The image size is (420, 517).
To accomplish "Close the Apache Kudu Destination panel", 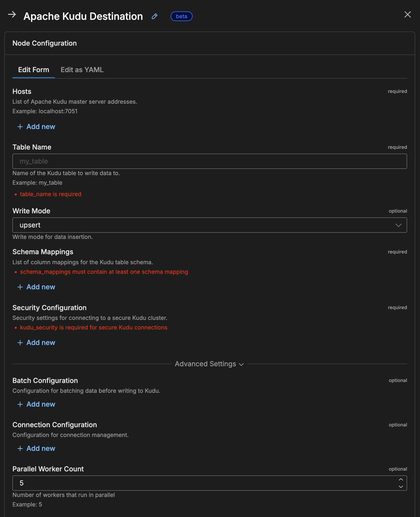I will point(408,15).
